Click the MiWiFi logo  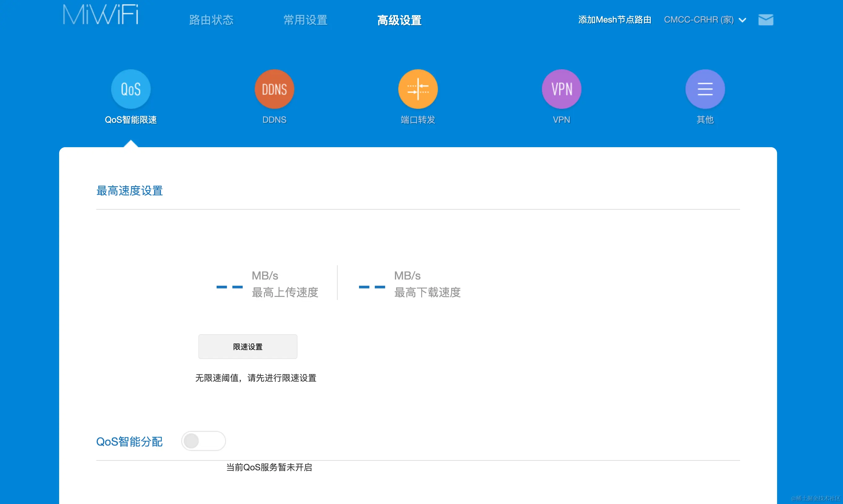point(101,15)
